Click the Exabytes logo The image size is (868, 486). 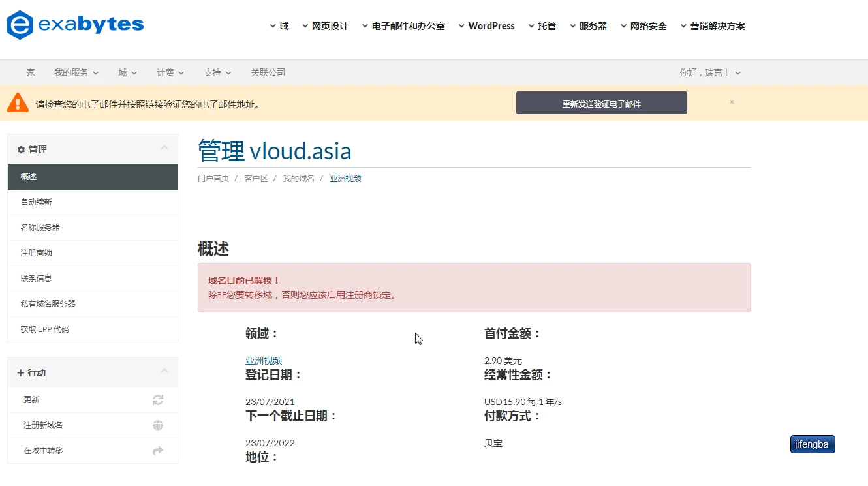(75, 25)
